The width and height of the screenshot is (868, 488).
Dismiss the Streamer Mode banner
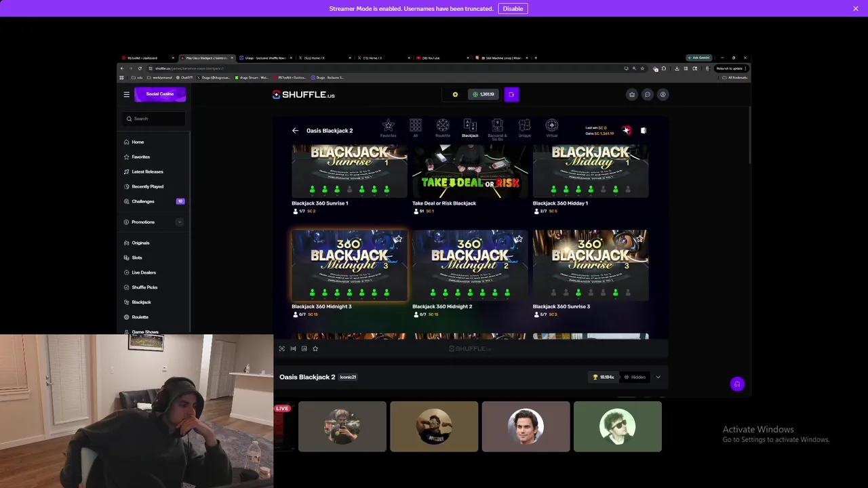pyautogui.click(x=856, y=8)
